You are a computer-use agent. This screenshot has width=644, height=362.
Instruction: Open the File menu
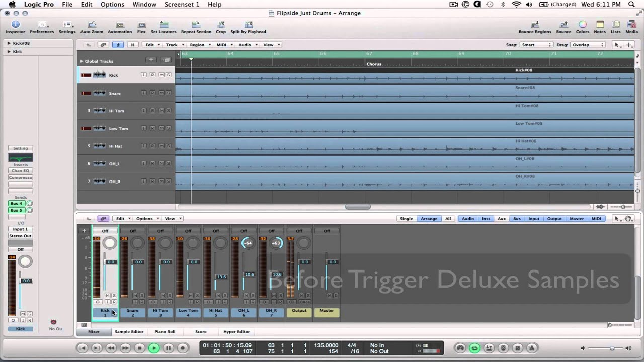click(x=67, y=4)
